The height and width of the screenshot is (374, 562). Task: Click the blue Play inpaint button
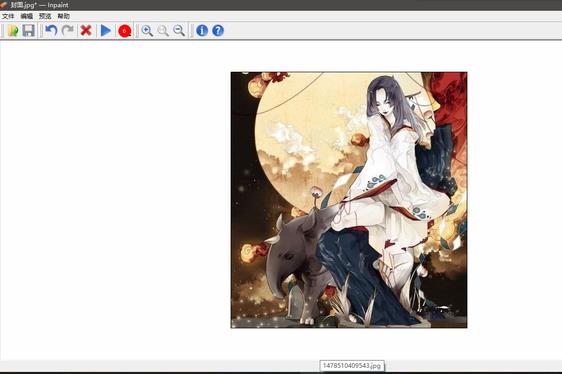tap(105, 30)
